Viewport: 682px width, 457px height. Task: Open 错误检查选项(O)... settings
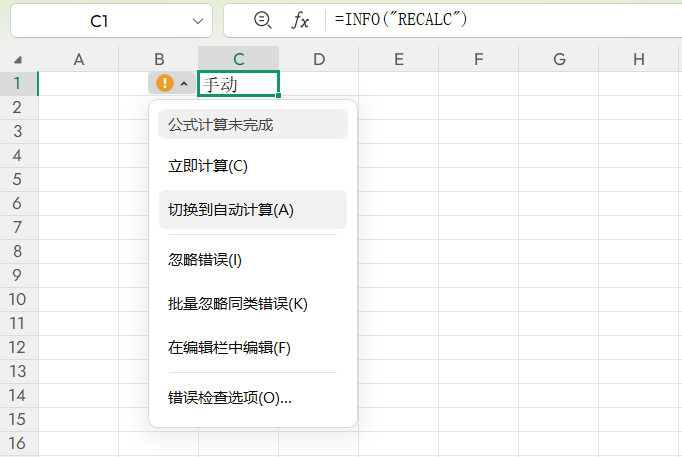point(253,397)
